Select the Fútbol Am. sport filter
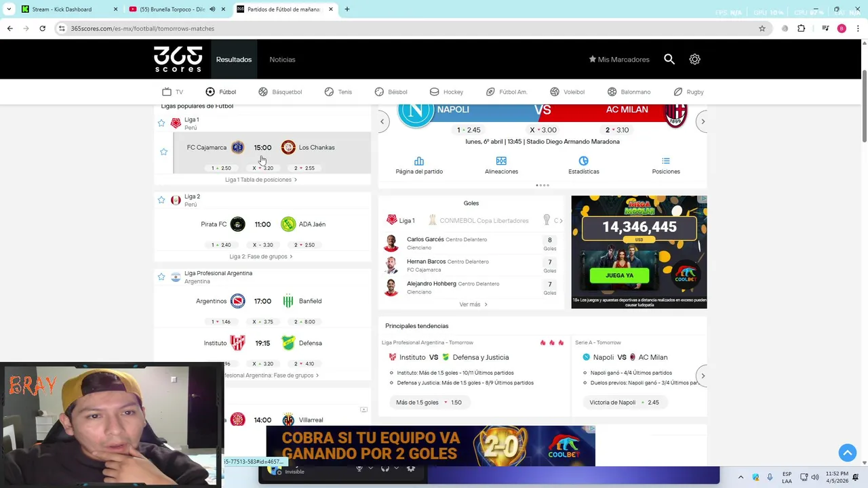This screenshot has width=868, height=488. (506, 91)
